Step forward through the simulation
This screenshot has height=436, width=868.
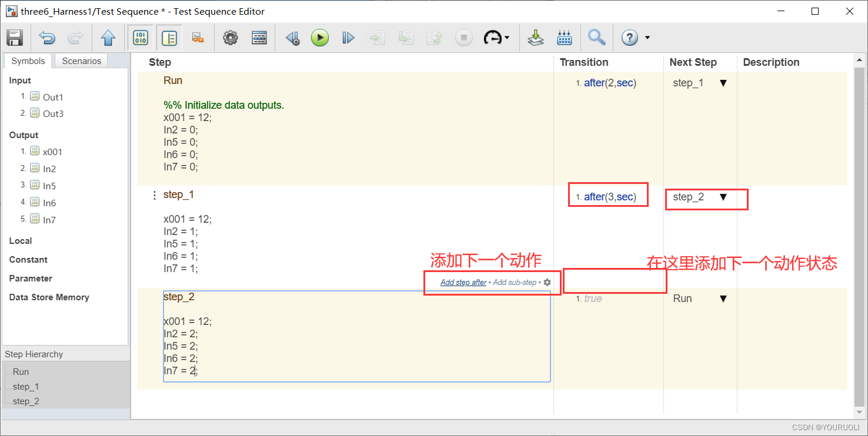(x=348, y=37)
